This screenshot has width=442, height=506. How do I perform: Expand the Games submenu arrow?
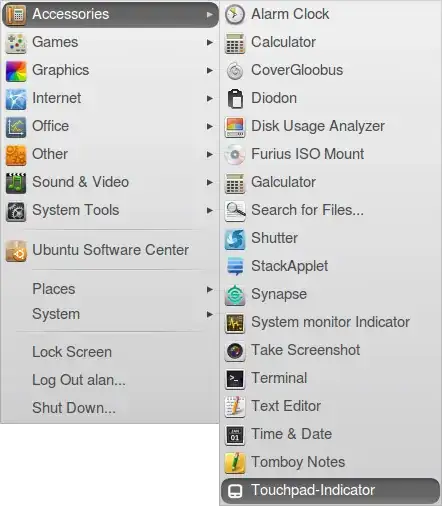tap(210, 42)
